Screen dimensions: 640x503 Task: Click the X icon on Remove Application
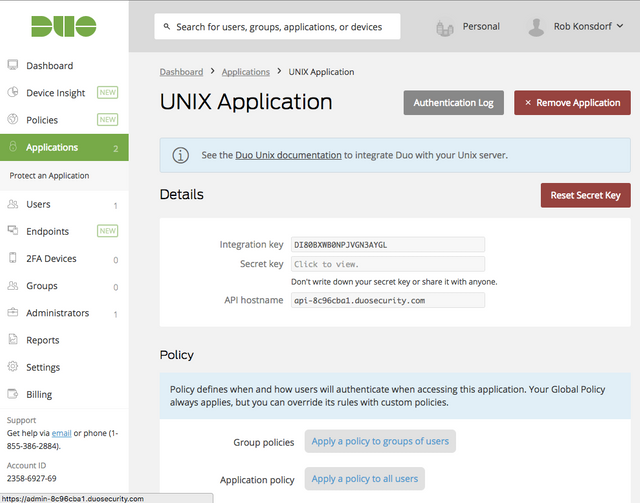coord(528,102)
